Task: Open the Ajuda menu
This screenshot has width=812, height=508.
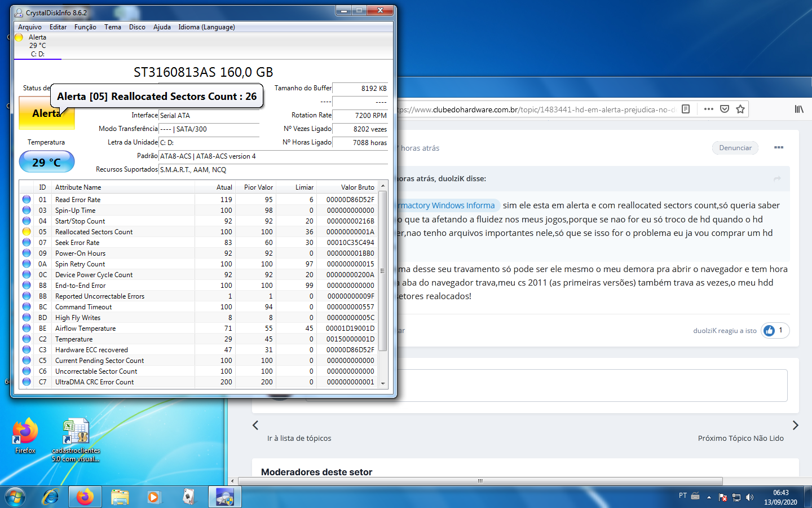Action: (162, 27)
